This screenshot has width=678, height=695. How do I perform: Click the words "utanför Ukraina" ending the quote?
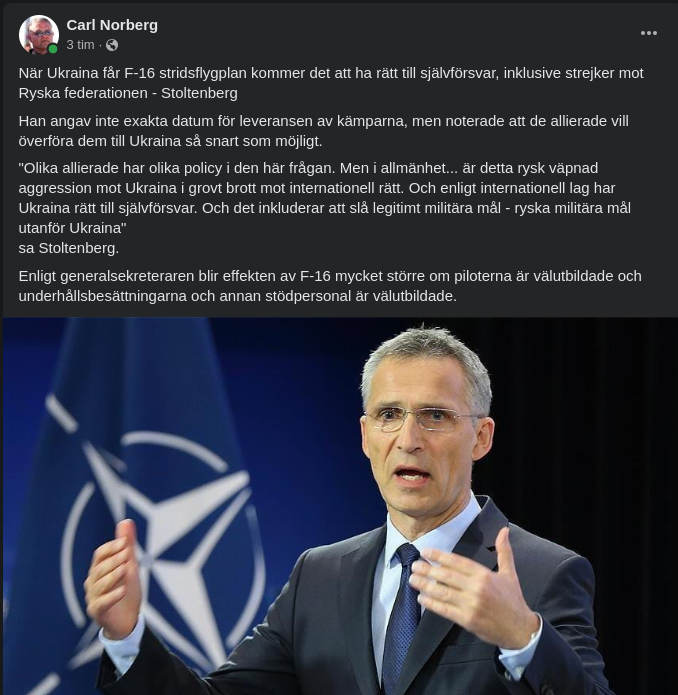(73, 228)
